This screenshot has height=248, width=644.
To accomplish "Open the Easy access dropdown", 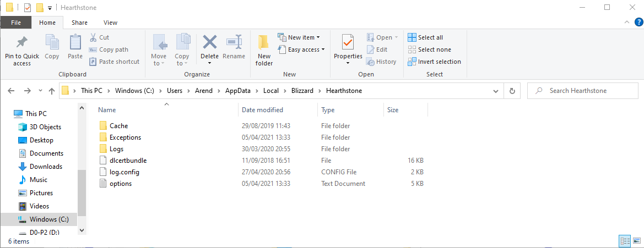I will coord(301,49).
